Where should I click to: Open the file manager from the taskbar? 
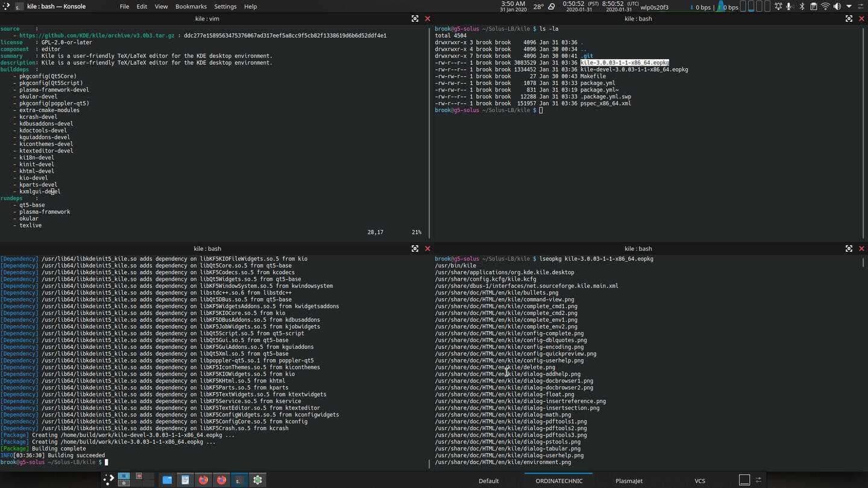(x=167, y=480)
